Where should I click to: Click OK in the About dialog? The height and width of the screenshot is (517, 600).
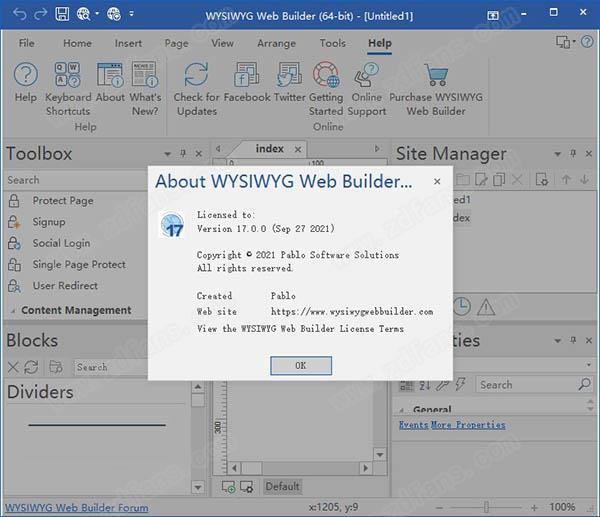point(301,365)
